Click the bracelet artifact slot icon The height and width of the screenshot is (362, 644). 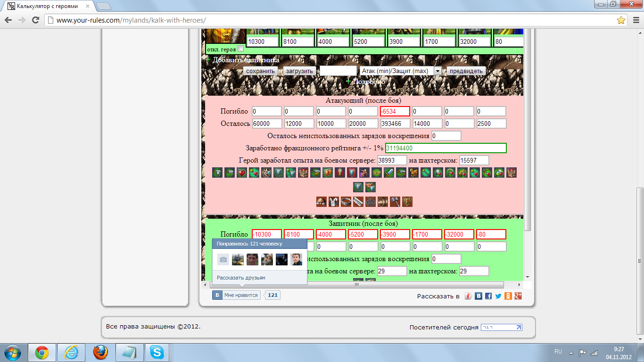[x=346, y=202]
